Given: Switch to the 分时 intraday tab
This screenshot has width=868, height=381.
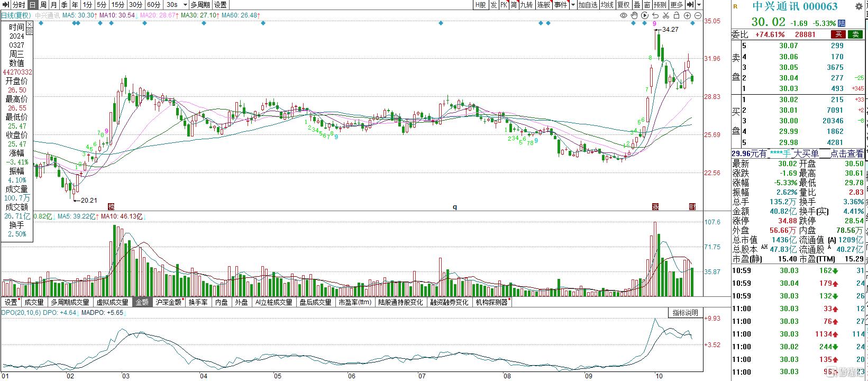Looking at the screenshot, I should 19,5.
